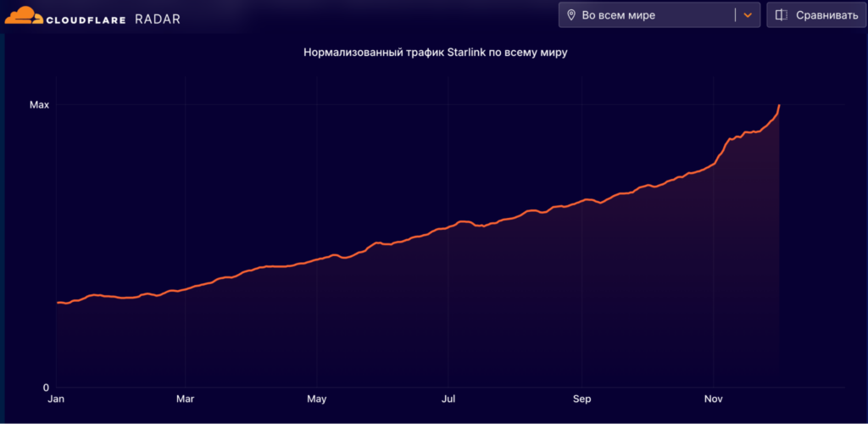868x424 pixels.
Task: Click the traffic line's starting point at Jan
Action: tap(57, 302)
